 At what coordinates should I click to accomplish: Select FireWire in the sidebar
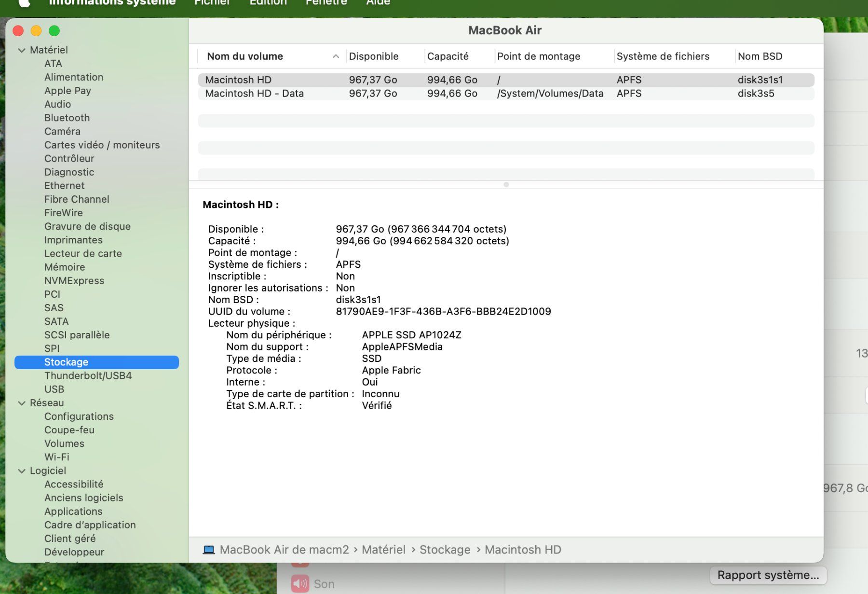pos(64,213)
